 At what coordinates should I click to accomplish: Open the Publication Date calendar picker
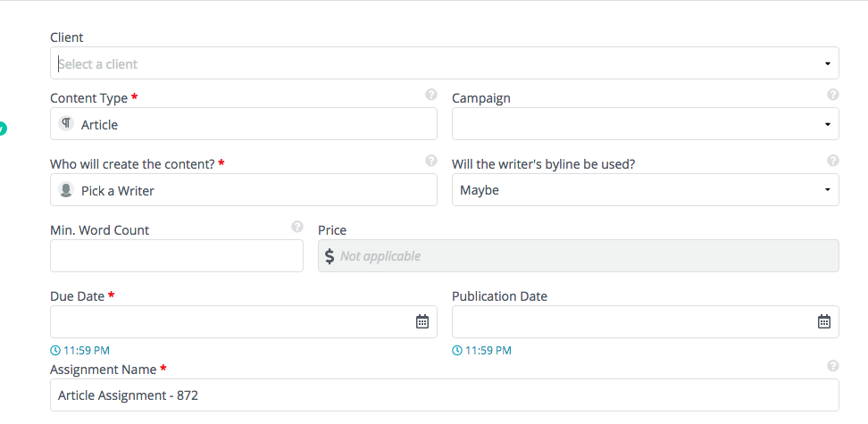pyautogui.click(x=824, y=321)
